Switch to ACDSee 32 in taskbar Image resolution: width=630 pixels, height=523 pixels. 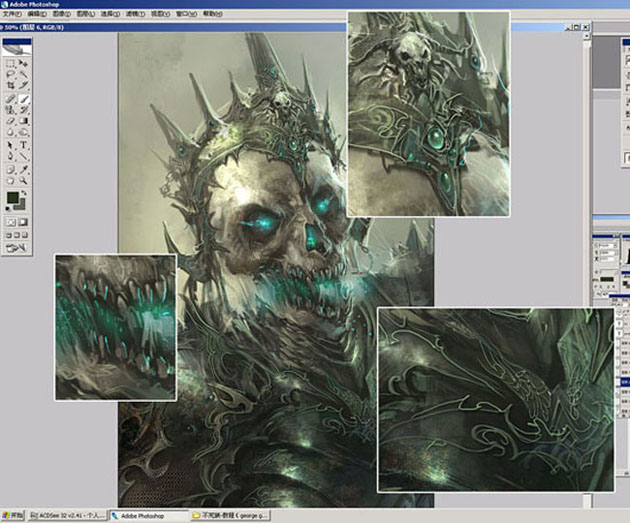tap(66, 516)
